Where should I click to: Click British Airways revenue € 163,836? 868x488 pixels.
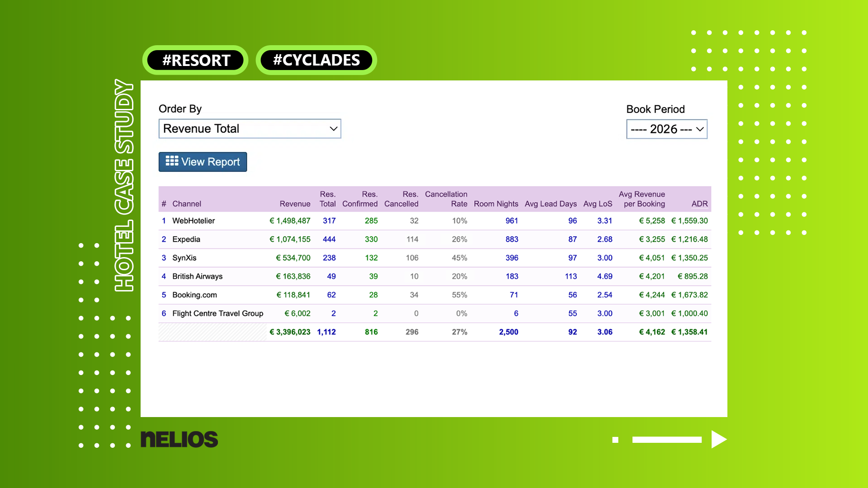(x=293, y=277)
